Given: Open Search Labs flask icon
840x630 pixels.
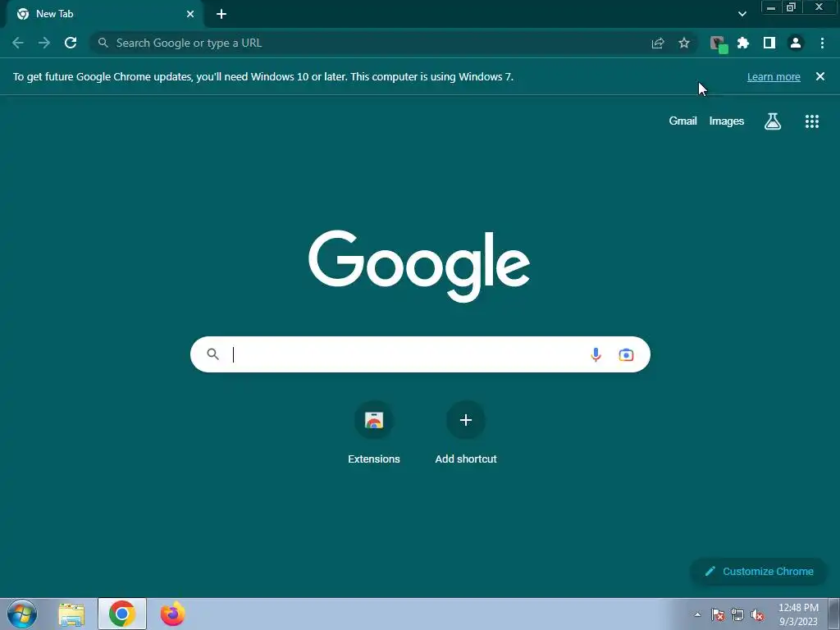Looking at the screenshot, I should (773, 121).
